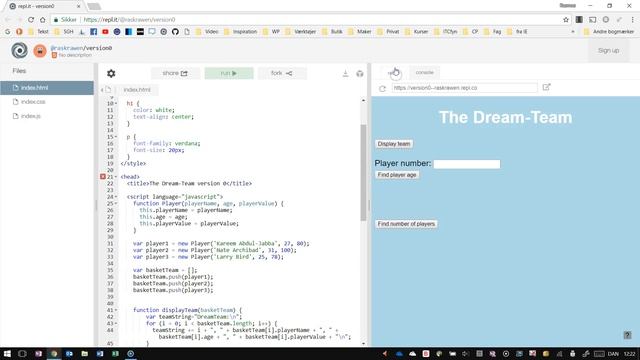640x360 pixels.
Task: Show more bookmarks with the chevron
Action: (573, 31)
